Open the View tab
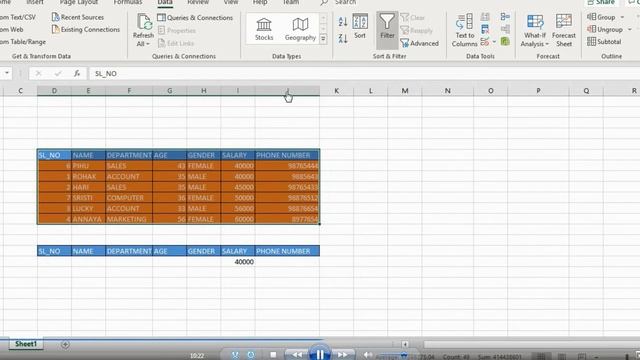Viewport: 640px width, 360px height. 231,2
